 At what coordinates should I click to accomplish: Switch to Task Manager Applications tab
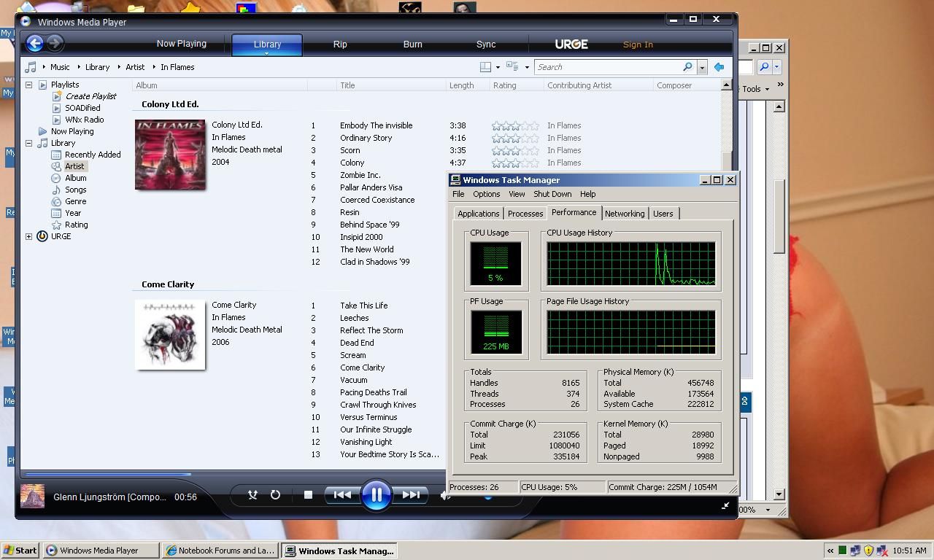coord(479,214)
